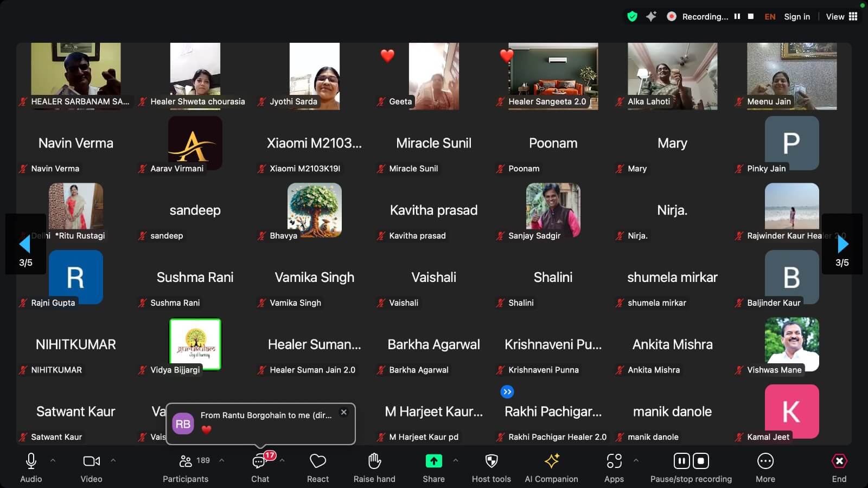Expand the Participants options chevron
Viewport: 868px width, 488px height.
[x=221, y=460]
